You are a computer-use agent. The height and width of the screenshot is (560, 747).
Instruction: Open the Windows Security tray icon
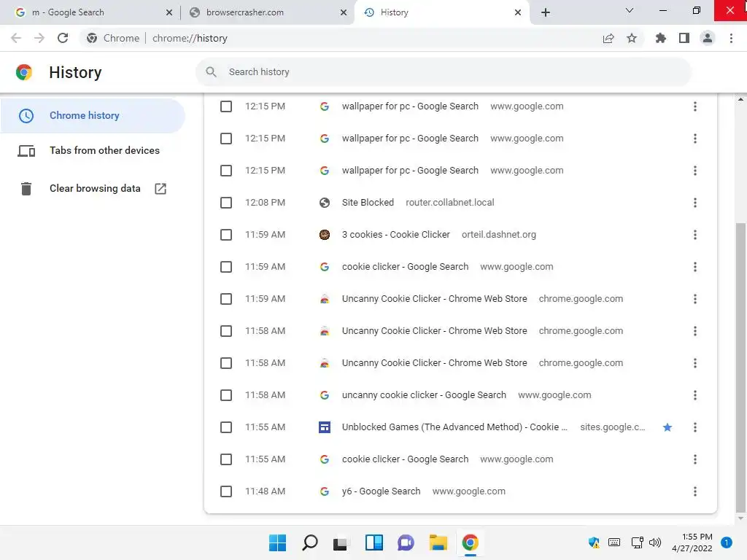(x=594, y=542)
